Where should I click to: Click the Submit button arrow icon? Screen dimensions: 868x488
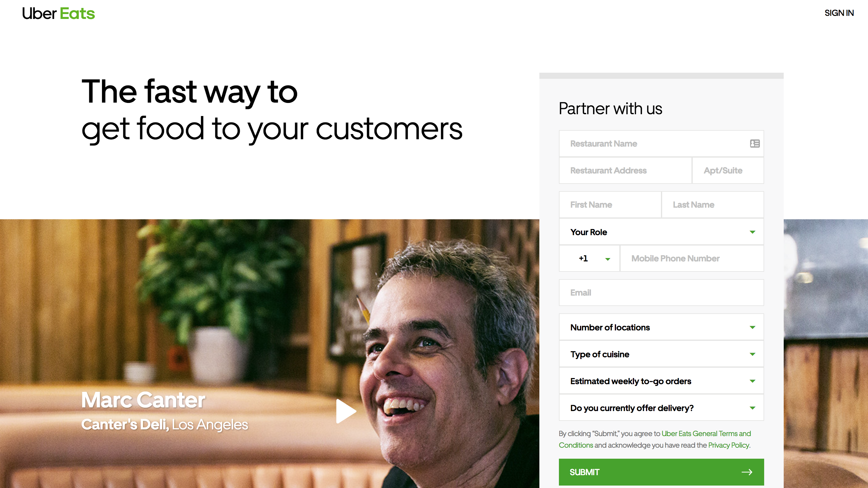click(747, 472)
